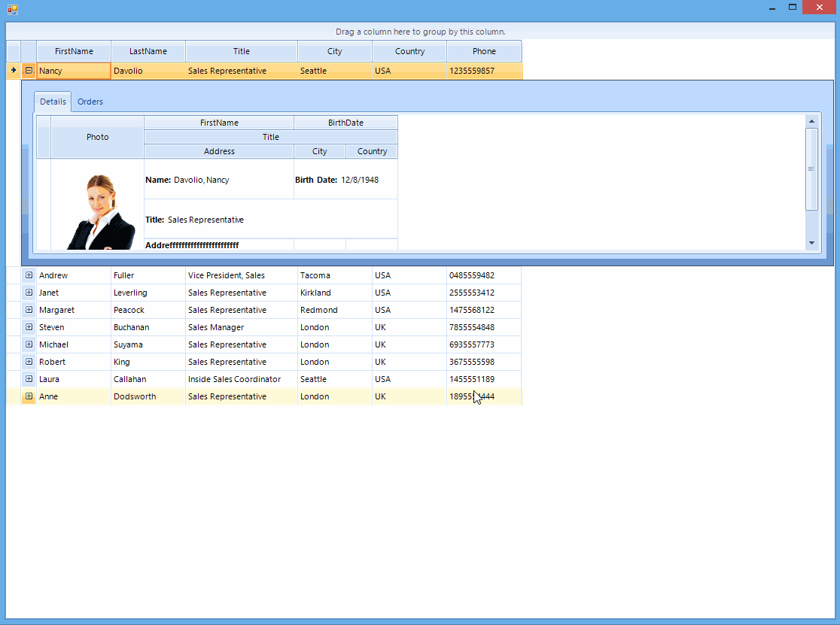
Task: Click the details grid FirstName header
Action: (219, 123)
